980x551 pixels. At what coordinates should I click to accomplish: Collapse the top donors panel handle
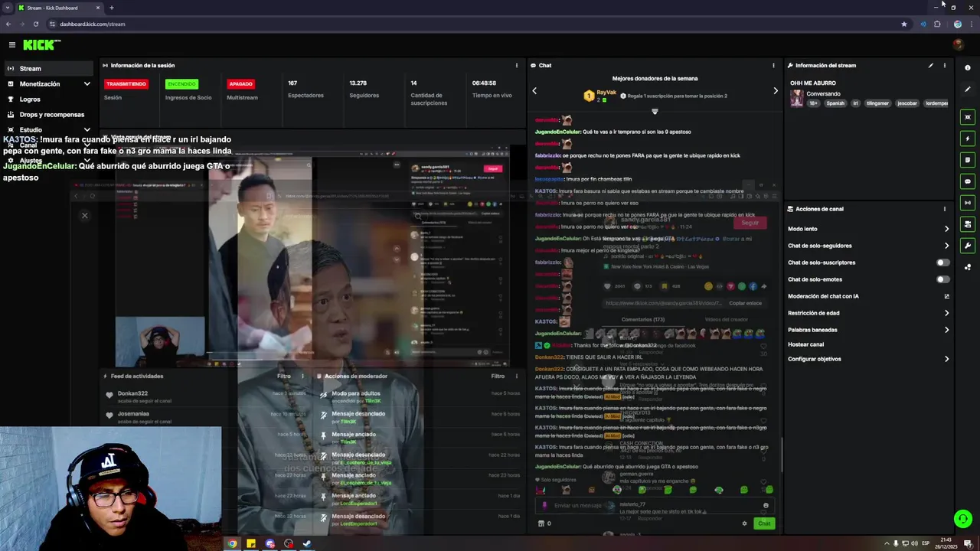655,112
